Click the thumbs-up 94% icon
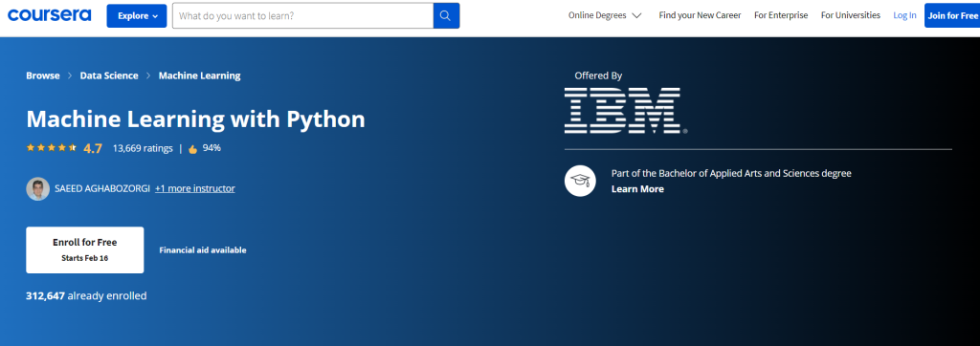 click(192, 149)
